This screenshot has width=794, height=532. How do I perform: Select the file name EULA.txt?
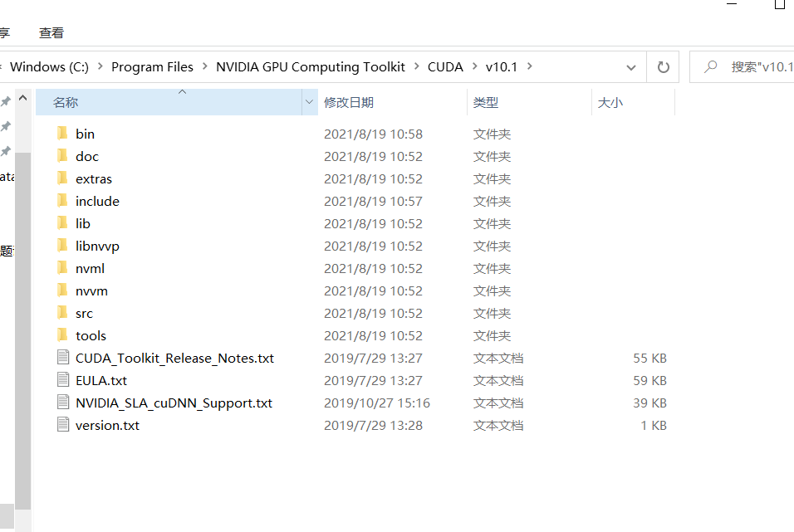[101, 381]
